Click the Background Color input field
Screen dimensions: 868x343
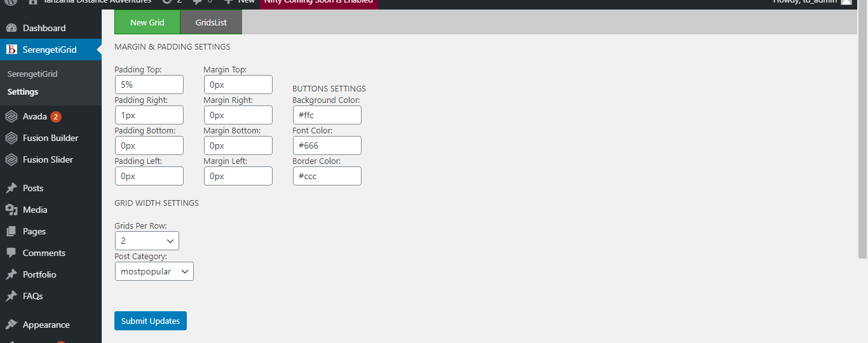click(327, 115)
